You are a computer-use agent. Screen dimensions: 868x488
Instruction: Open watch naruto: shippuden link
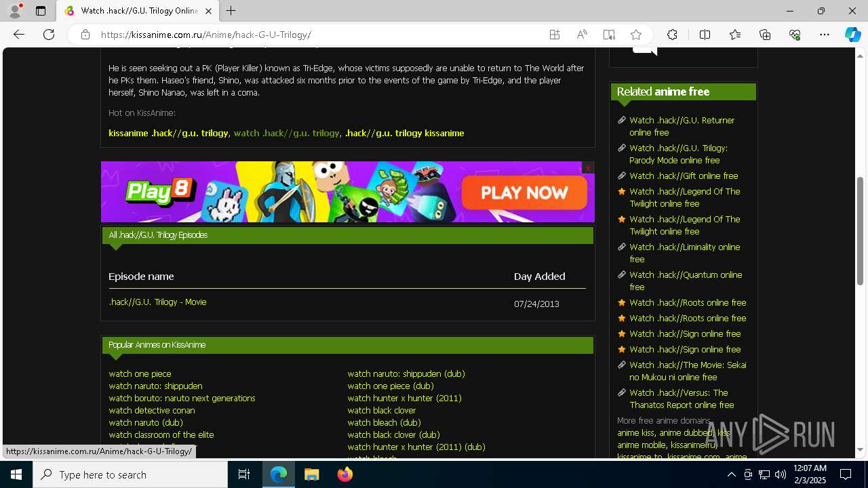click(155, 386)
